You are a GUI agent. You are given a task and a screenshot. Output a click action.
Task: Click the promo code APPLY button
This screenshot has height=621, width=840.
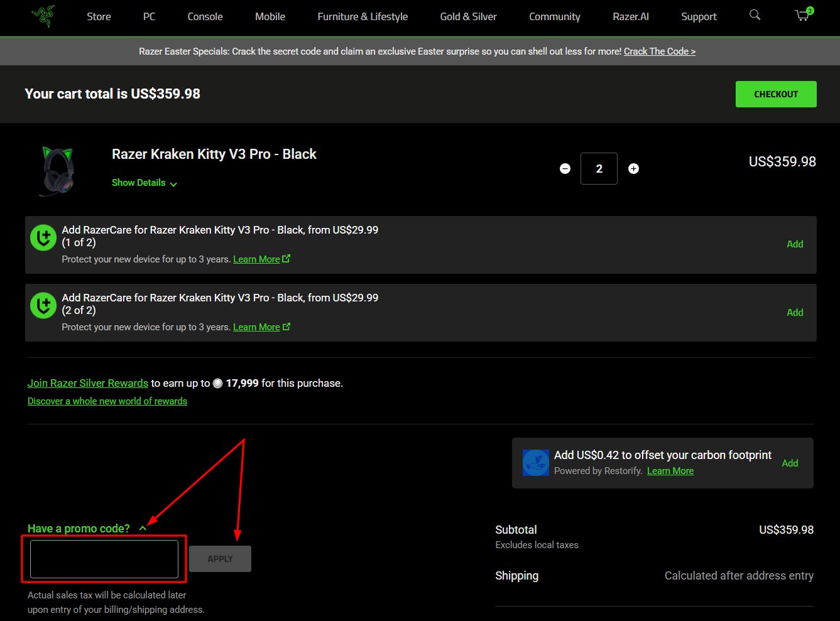pyautogui.click(x=220, y=559)
